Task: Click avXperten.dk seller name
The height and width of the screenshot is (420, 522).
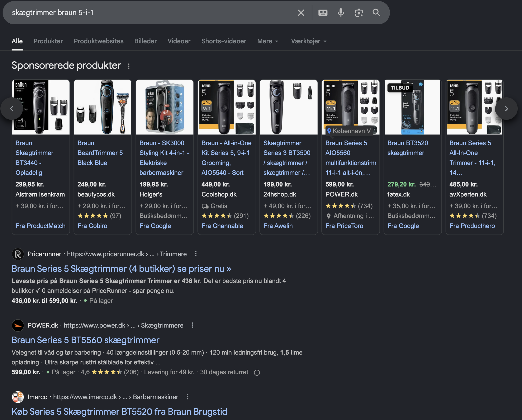Action: tap(468, 194)
